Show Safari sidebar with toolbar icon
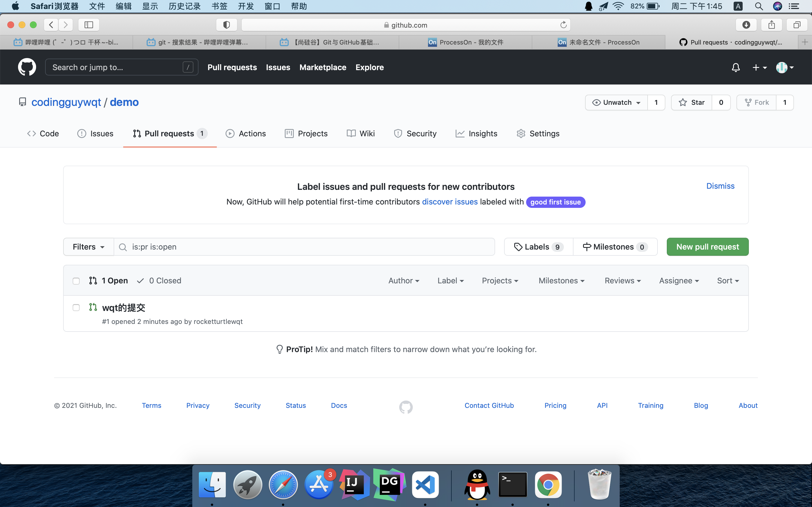The height and width of the screenshot is (507, 812). pos(89,25)
